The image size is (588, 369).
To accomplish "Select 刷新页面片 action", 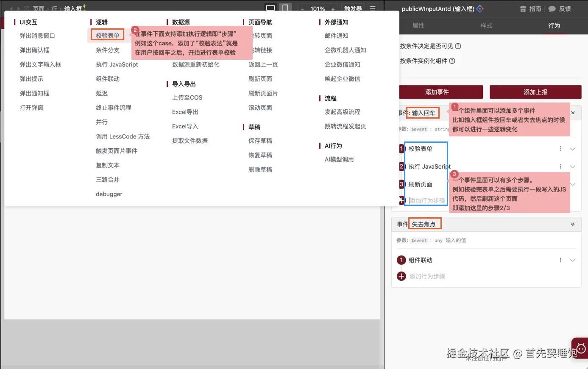I will click(263, 93).
